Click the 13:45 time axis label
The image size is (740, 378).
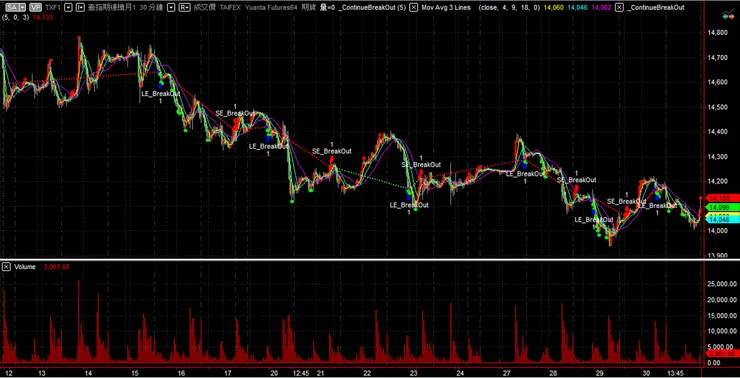point(676,373)
